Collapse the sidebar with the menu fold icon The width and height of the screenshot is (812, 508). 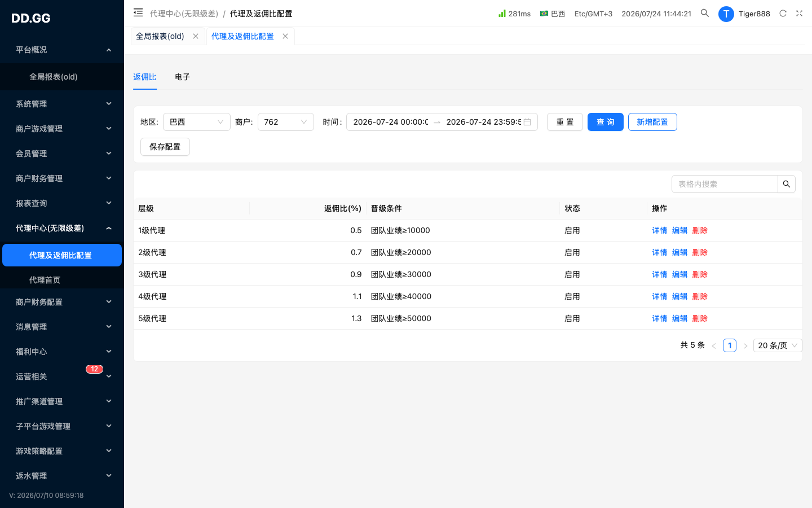[138, 12]
